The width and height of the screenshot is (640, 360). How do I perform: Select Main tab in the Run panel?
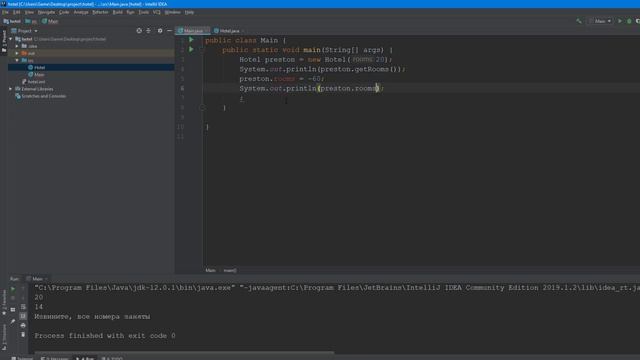click(x=37, y=279)
